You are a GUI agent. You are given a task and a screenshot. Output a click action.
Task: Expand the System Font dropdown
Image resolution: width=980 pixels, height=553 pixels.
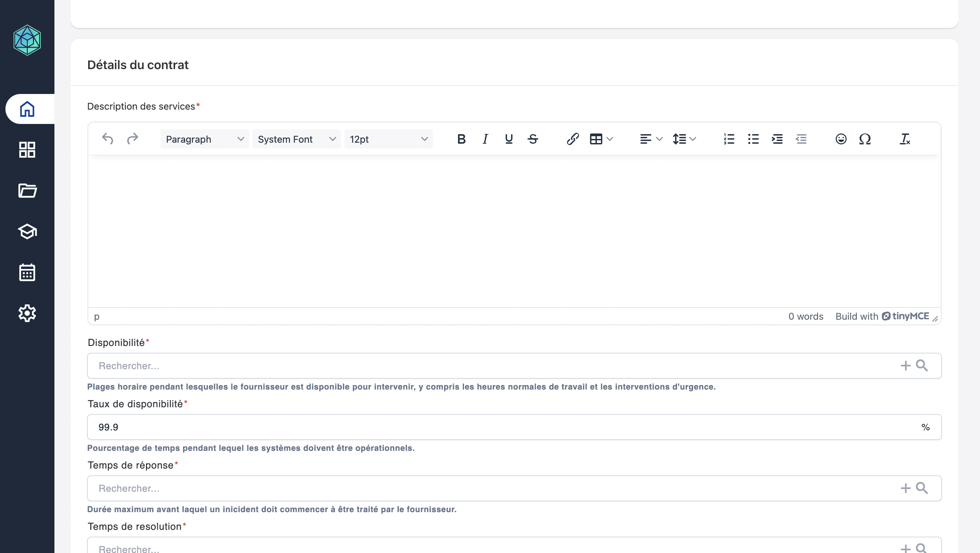point(296,139)
